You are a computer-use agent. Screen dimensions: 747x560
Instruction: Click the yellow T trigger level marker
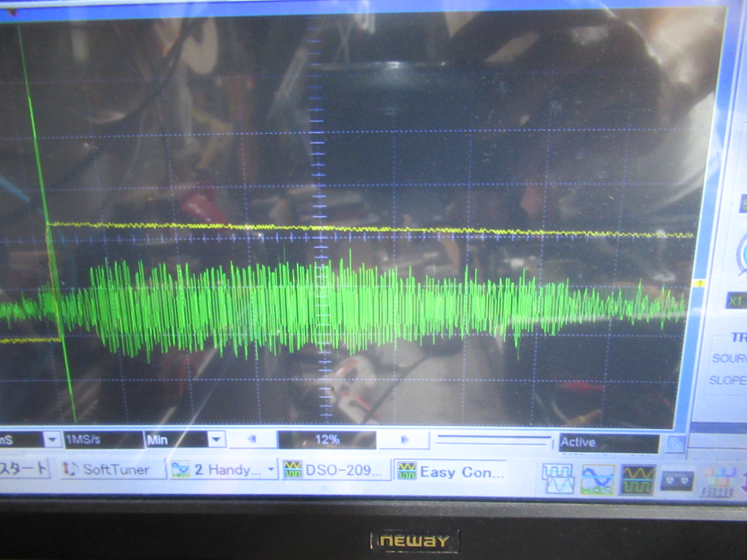[700, 283]
